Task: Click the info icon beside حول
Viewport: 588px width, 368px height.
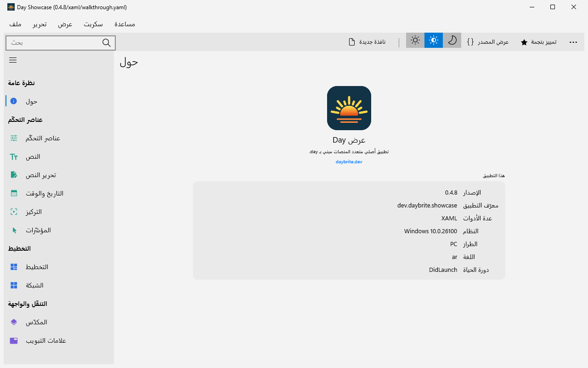Action: [14, 101]
